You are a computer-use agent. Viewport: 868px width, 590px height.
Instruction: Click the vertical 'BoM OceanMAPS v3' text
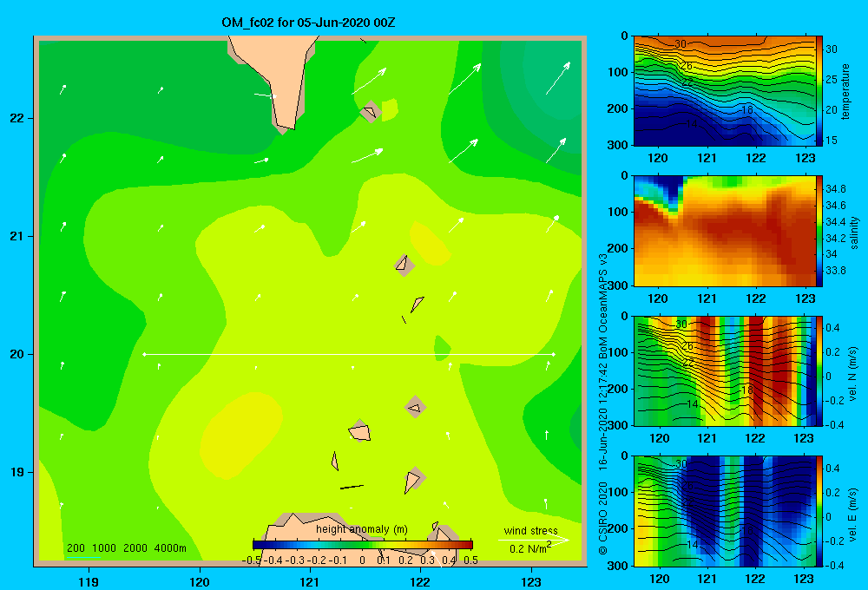click(x=603, y=299)
